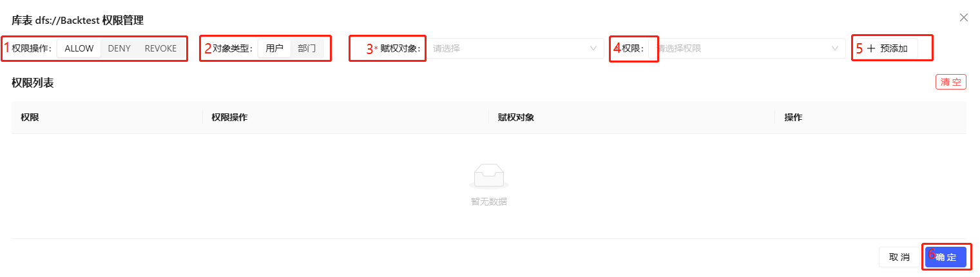Click the 清空 button

click(x=951, y=82)
